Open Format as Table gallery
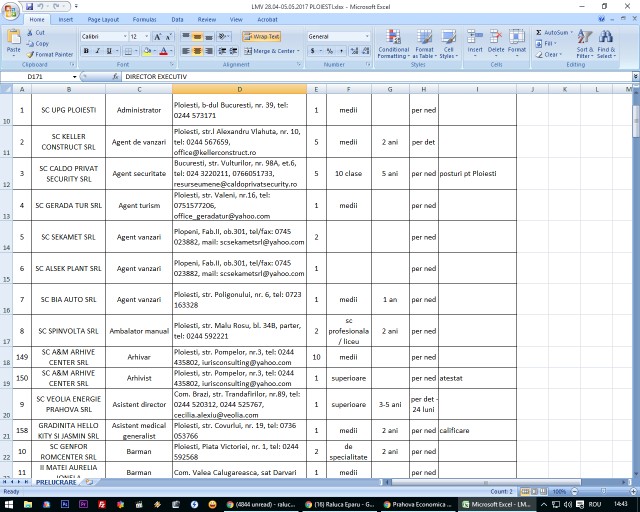This screenshot has width=640, height=512. pyautogui.click(x=424, y=44)
